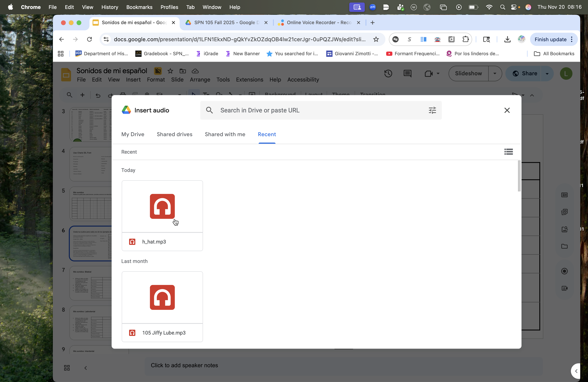Open the Shared with me tab
Screen dimensions: 588x382
(x=225, y=134)
